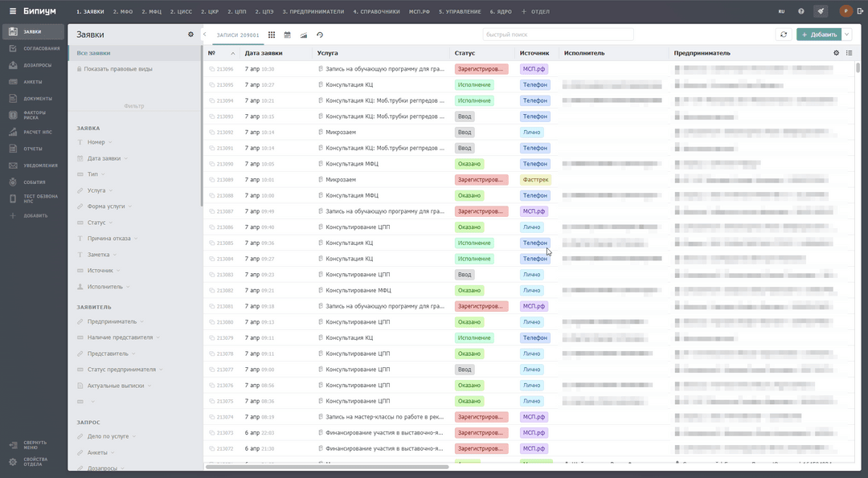Toggle the hamburger main menu
868x478 pixels.
(12, 11)
